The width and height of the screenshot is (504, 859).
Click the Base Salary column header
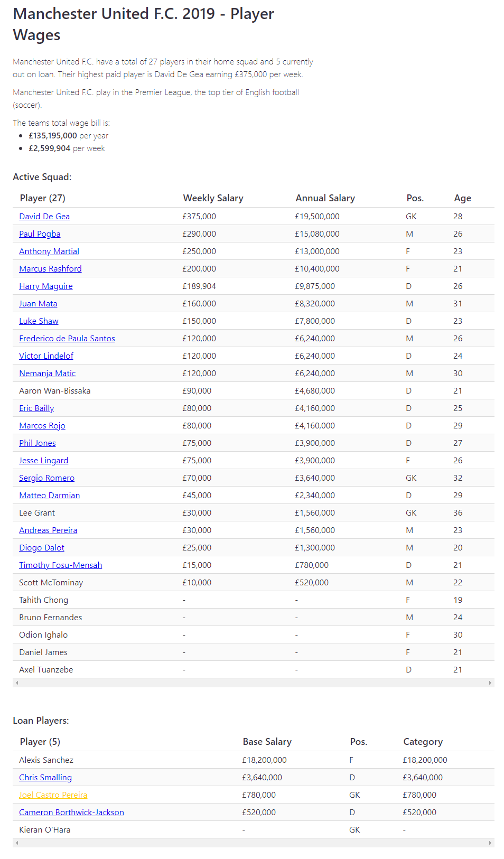[x=267, y=742]
